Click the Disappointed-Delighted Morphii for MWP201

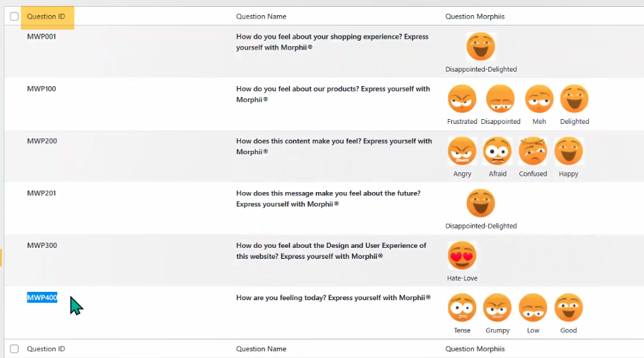pyautogui.click(x=481, y=204)
